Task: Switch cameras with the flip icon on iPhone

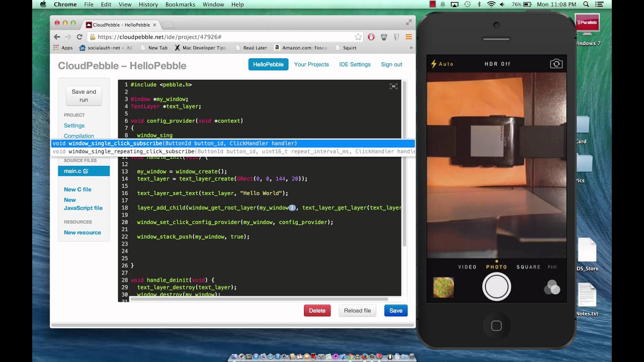Action: (x=556, y=63)
